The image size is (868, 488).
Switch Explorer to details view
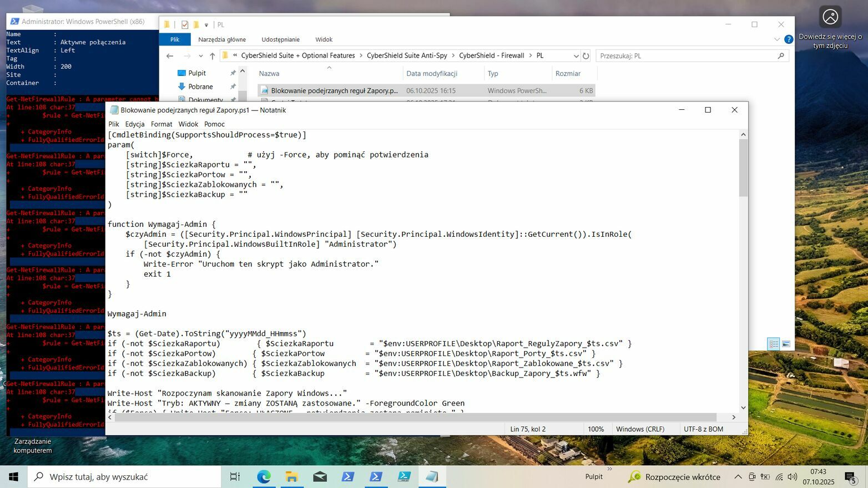(x=773, y=344)
